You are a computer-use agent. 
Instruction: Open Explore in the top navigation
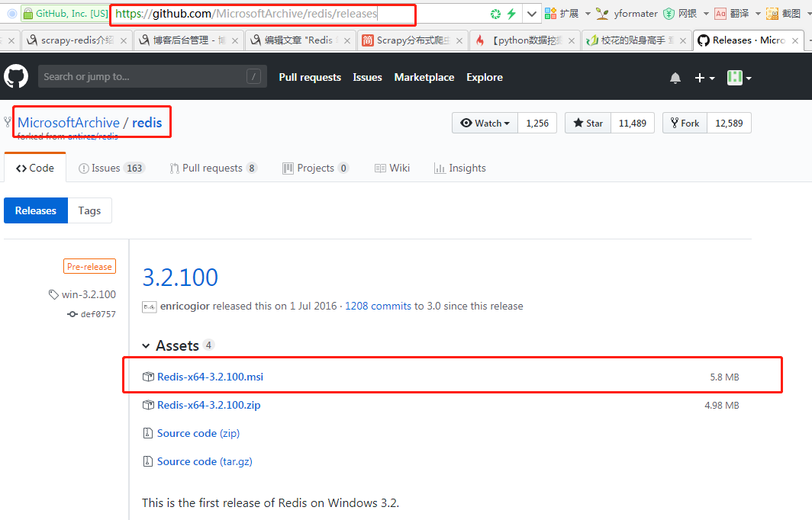tap(484, 77)
